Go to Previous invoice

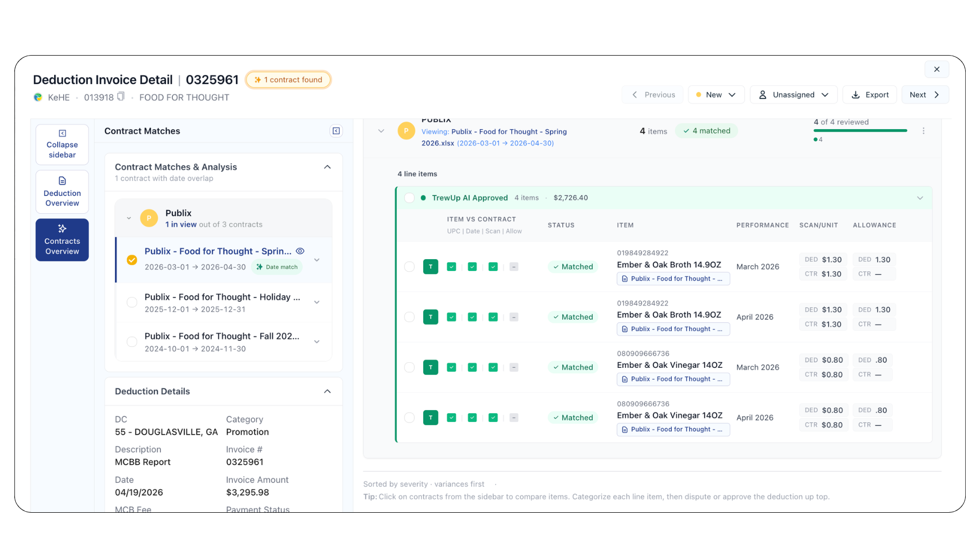coord(652,95)
